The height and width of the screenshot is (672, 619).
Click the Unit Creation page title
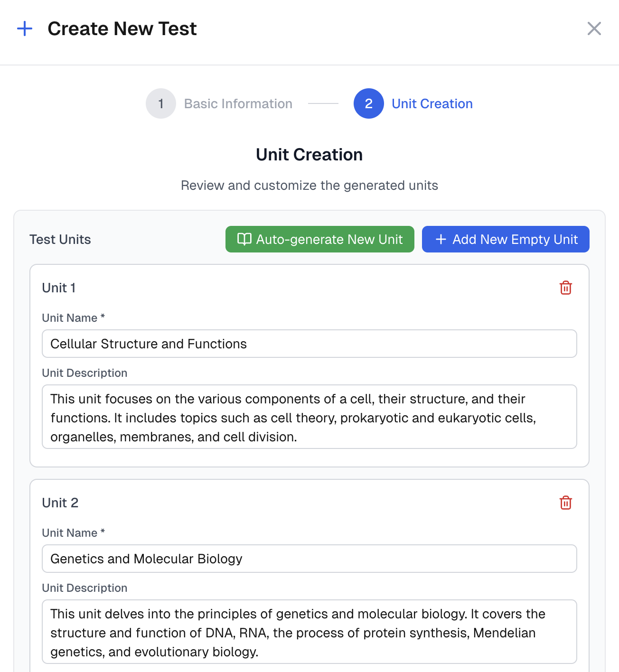[309, 154]
